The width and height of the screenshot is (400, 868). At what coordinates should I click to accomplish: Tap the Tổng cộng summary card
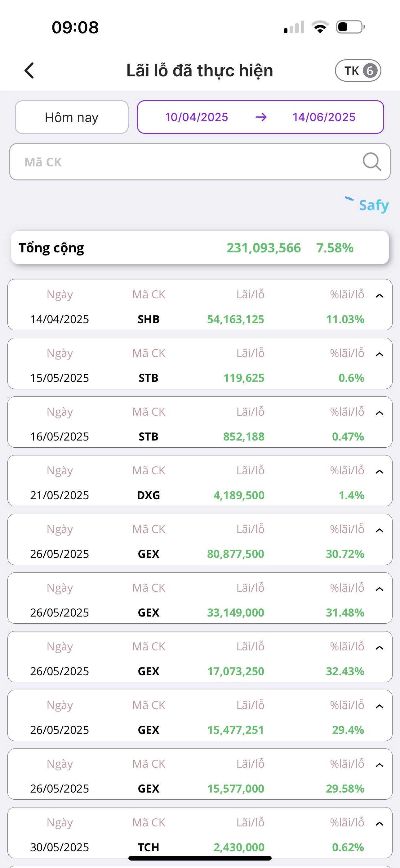pyautogui.click(x=200, y=248)
